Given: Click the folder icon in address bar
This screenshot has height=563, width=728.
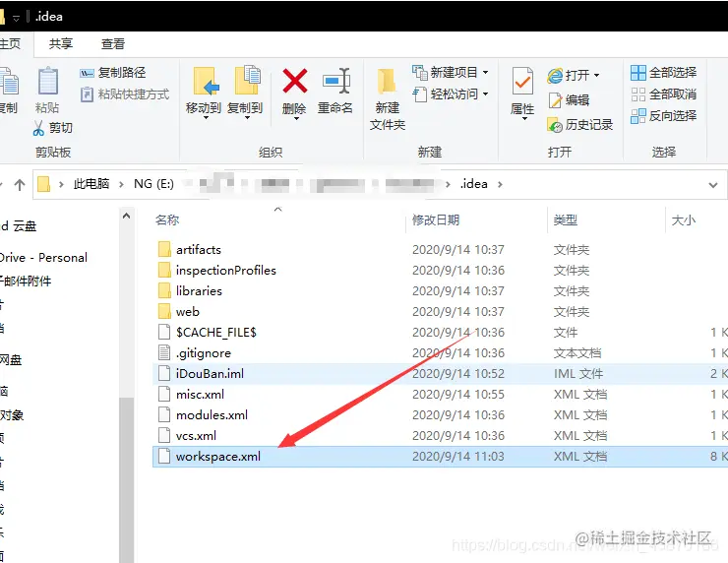Looking at the screenshot, I should pyautogui.click(x=43, y=184).
